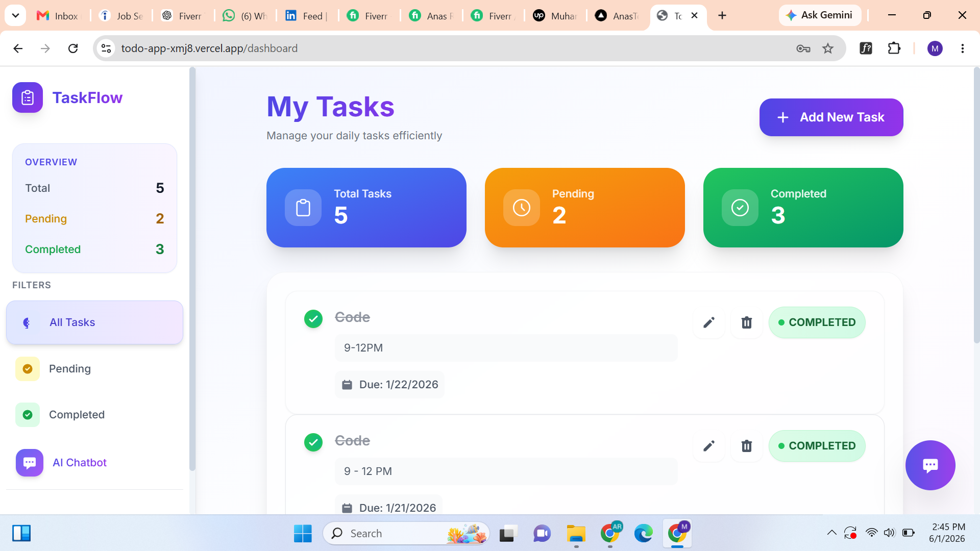Uncheck the completed 9 - 12 PM Code task
Viewport: 980px width, 551px height.
tap(313, 442)
